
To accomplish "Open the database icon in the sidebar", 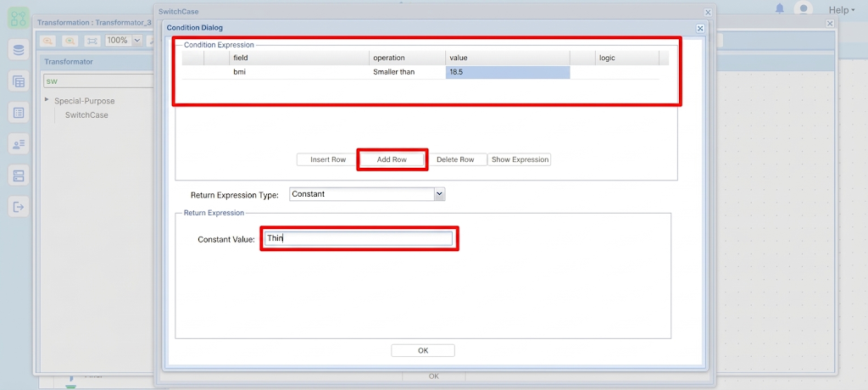I will [x=19, y=50].
